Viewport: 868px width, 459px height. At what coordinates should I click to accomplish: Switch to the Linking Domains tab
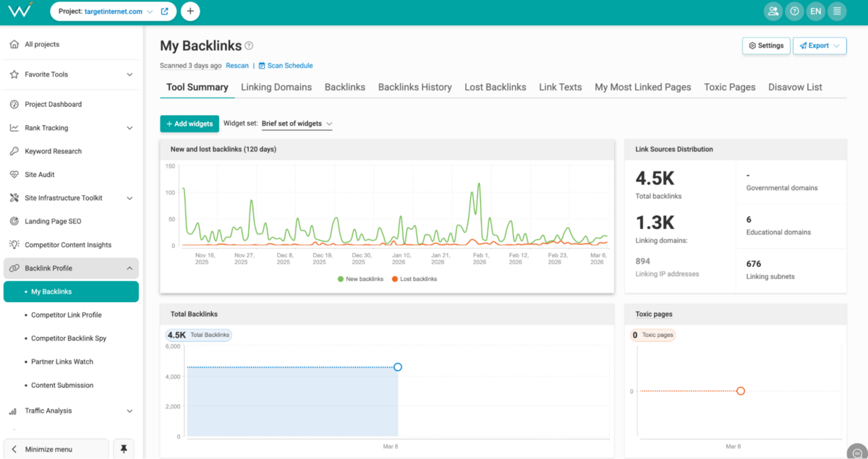(x=276, y=87)
